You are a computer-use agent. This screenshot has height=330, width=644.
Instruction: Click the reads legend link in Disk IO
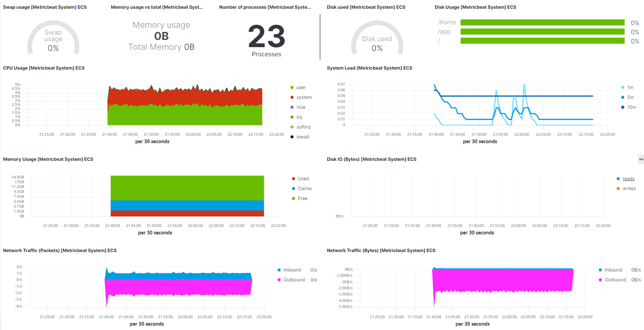point(628,179)
